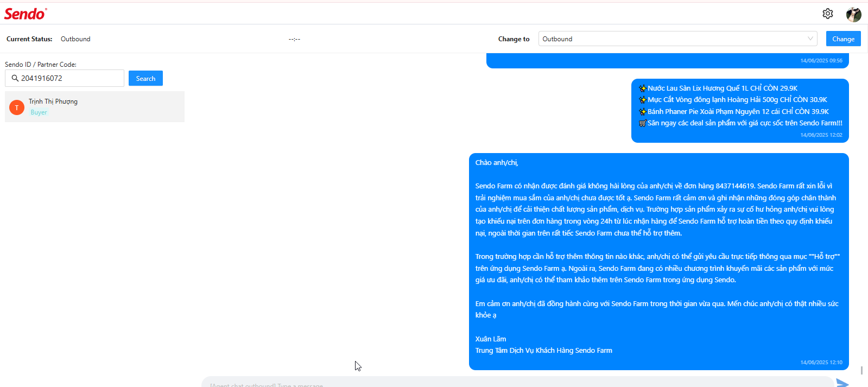Click star emoji before Nước Lau Sàn
The height and width of the screenshot is (387, 868).
click(x=643, y=88)
